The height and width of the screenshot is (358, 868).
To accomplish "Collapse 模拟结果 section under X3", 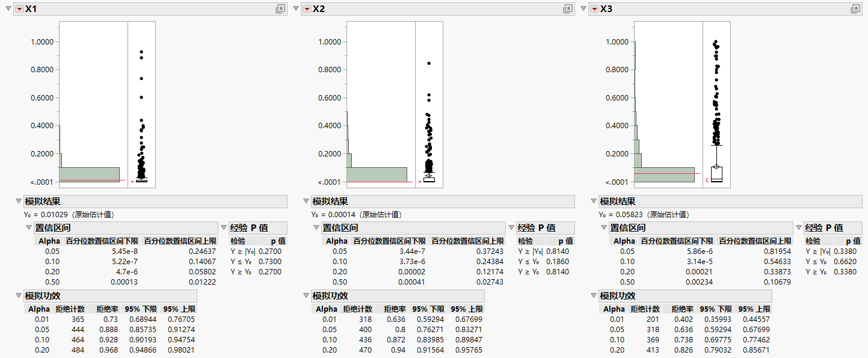I will [x=594, y=202].
